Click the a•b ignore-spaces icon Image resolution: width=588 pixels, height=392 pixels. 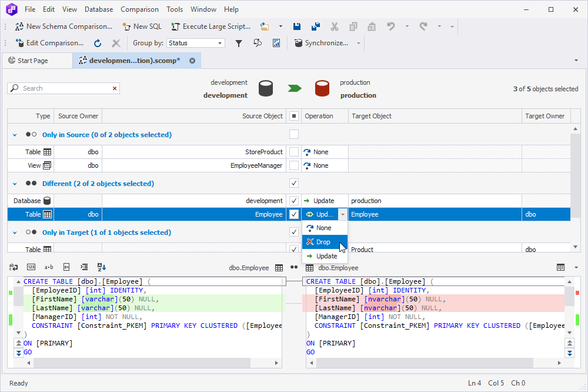[x=49, y=267]
